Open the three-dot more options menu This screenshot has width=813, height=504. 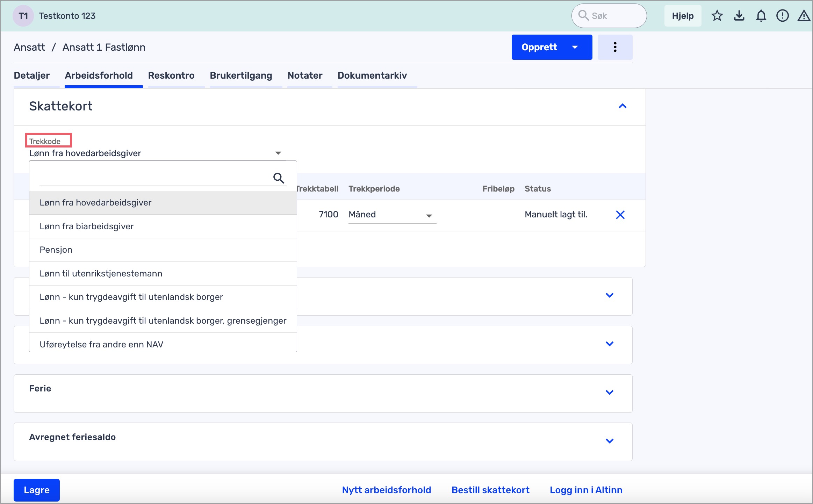[x=615, y=47]
